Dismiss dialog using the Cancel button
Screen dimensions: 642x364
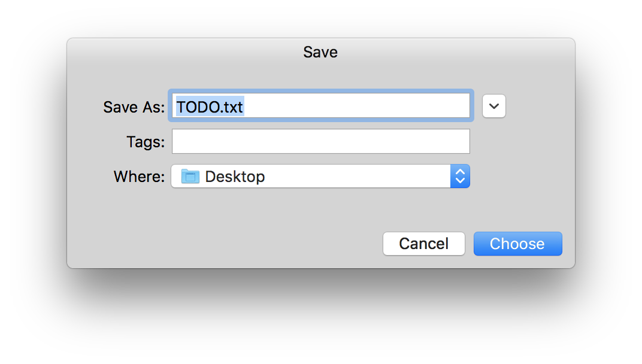point(424,244)
